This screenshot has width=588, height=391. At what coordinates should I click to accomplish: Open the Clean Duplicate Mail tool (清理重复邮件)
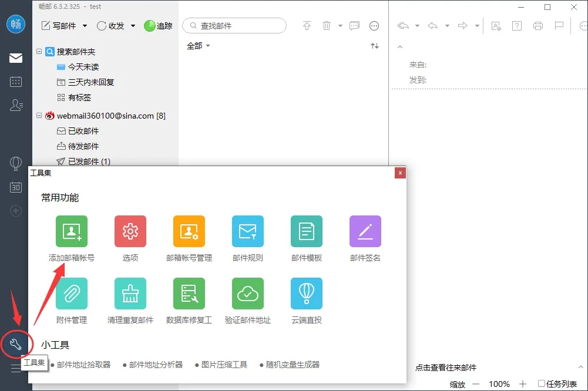tap(130, 294)
